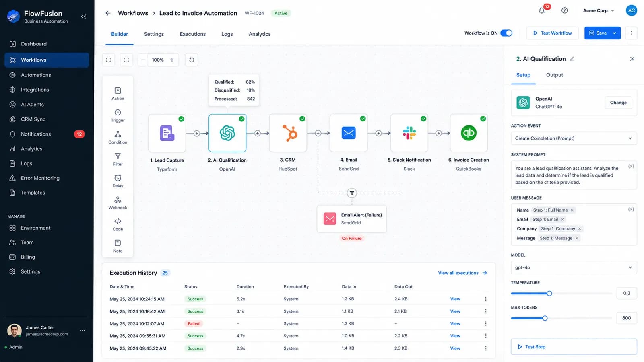The height and width of the screenshot is (362, 644).
Task: Zoom out with the minus icon
Action: click(x=143, y=60)
